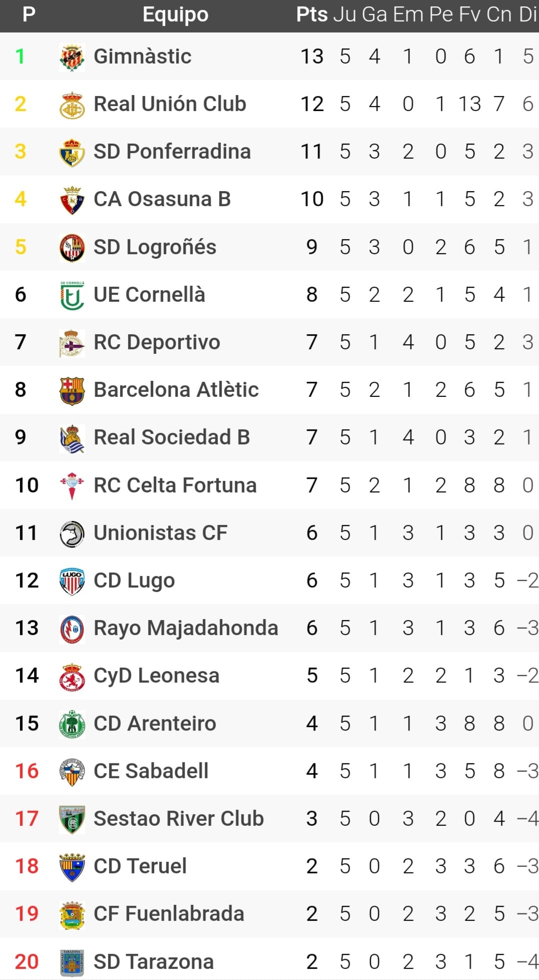Viewport: 539px width, 980px height.
Task: Select the Equipo column header
Action: tap(175, 15)
